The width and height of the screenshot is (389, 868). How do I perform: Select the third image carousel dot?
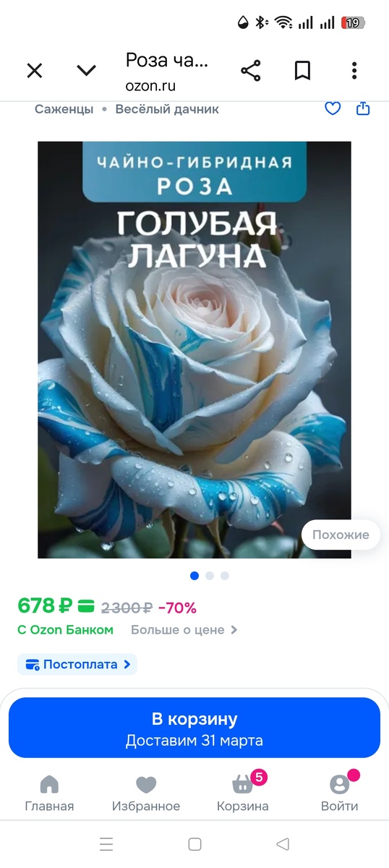225,576
